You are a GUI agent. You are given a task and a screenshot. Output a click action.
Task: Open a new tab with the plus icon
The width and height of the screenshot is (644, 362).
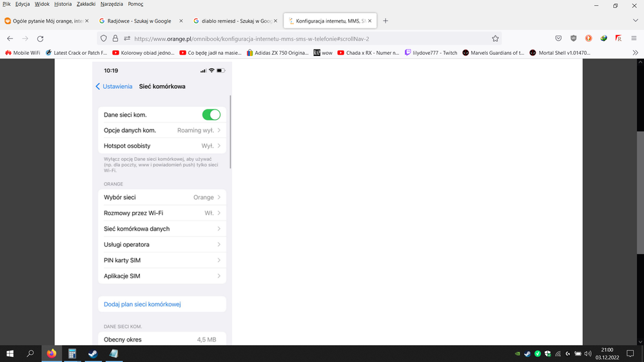[x=385, y=21]
